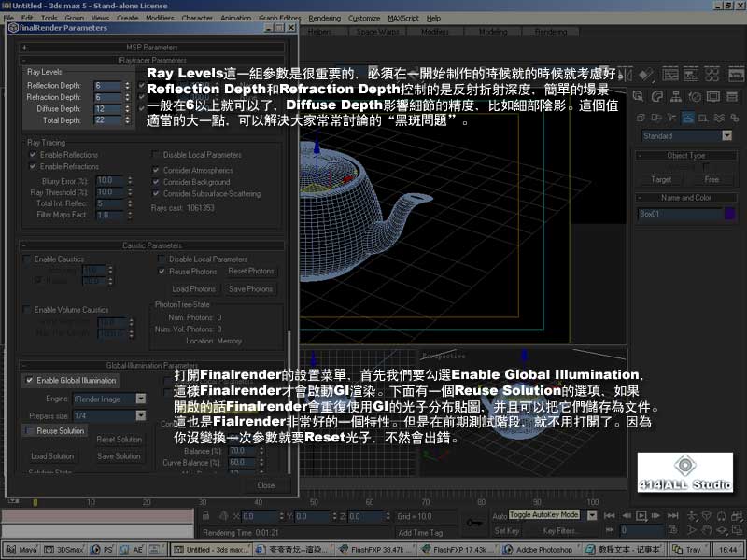Image resolution: width=747 pixels, height=560 pixels.
Task: Open the Rendering menu
Action: [324, 18]
